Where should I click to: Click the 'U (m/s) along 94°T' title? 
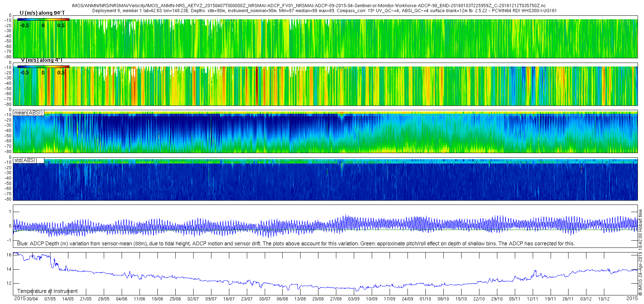click(42, 13)
